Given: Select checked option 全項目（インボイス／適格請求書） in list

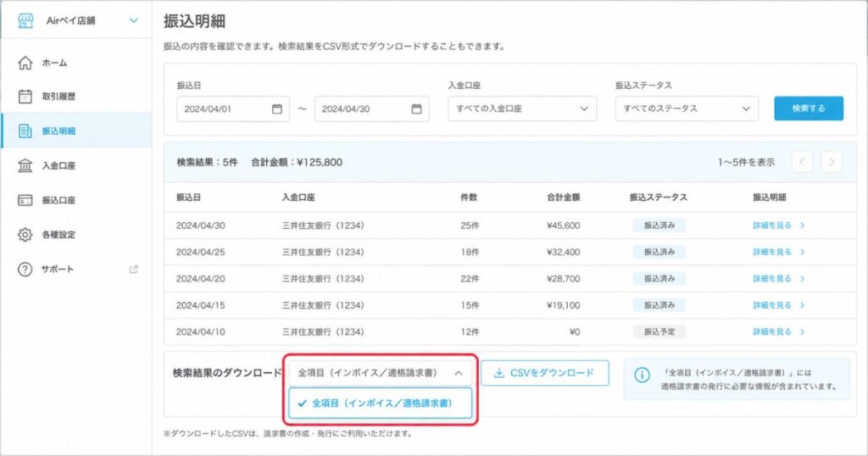Looking at the screenshot, I should click(381, 403).
